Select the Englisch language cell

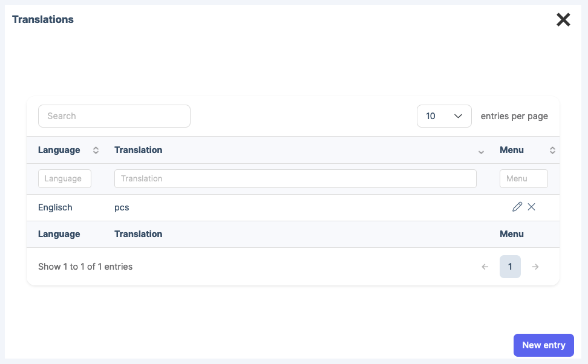click(x=55, y=207)
